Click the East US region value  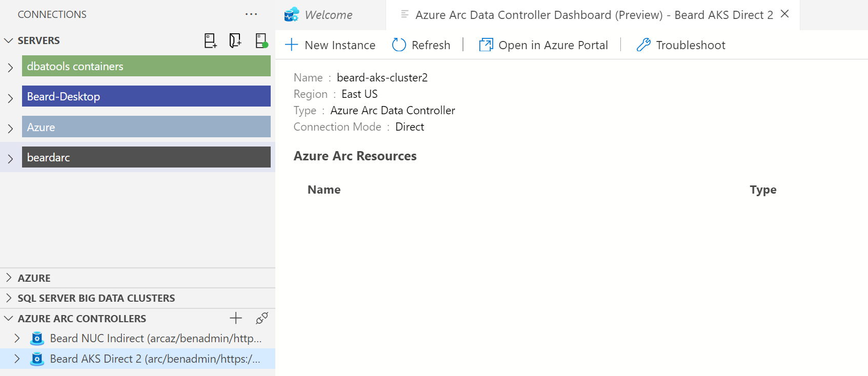(x=359, y=94)
